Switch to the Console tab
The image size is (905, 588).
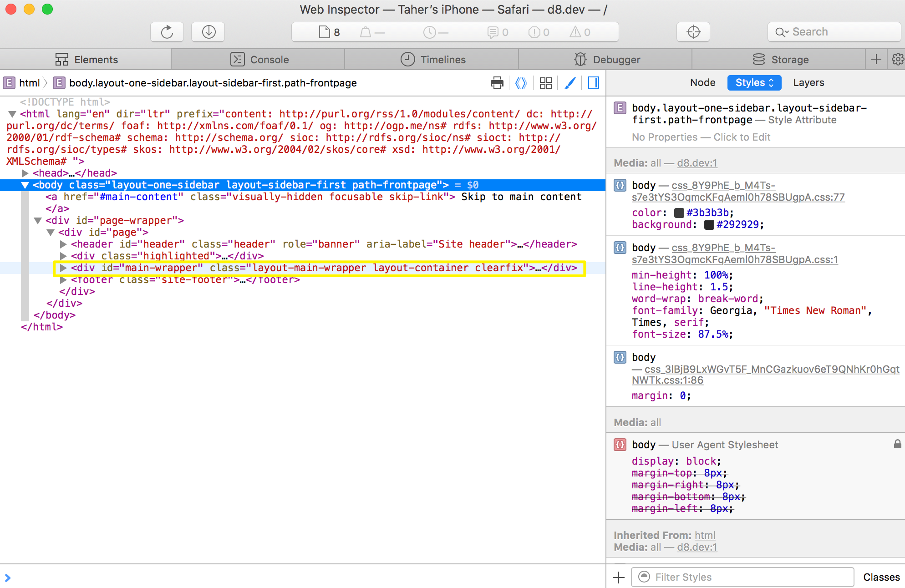(259, 60)
